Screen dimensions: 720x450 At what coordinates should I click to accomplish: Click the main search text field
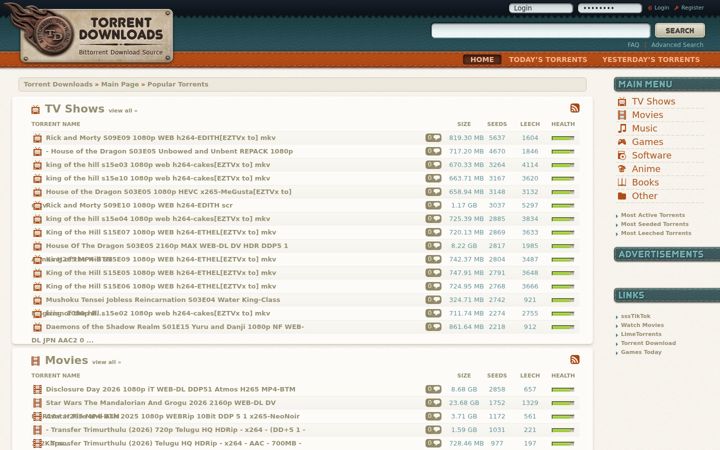(x=540, y=30)
